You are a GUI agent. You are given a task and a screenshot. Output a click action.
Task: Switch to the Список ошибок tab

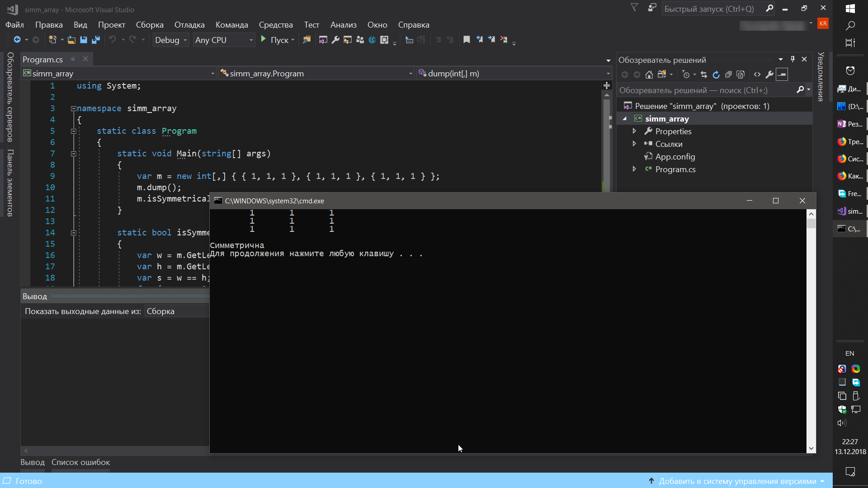(x=80, y=462)
